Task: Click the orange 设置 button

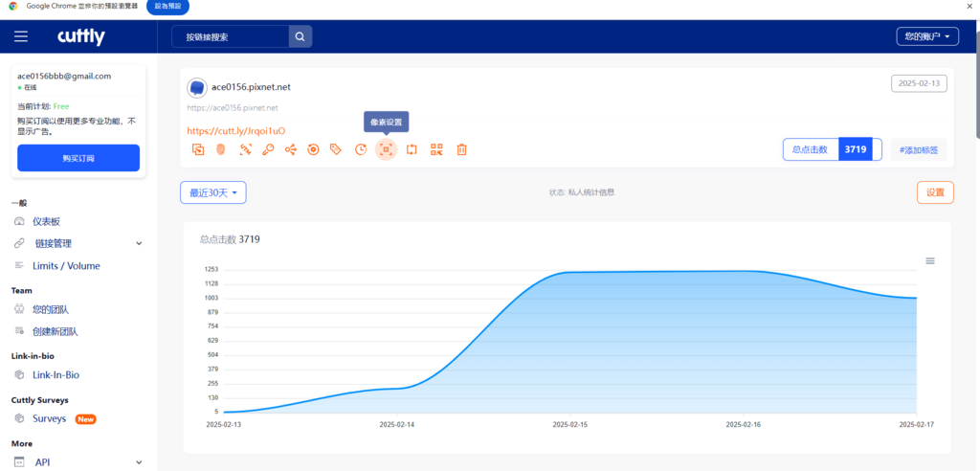Action: pos(935,192)
